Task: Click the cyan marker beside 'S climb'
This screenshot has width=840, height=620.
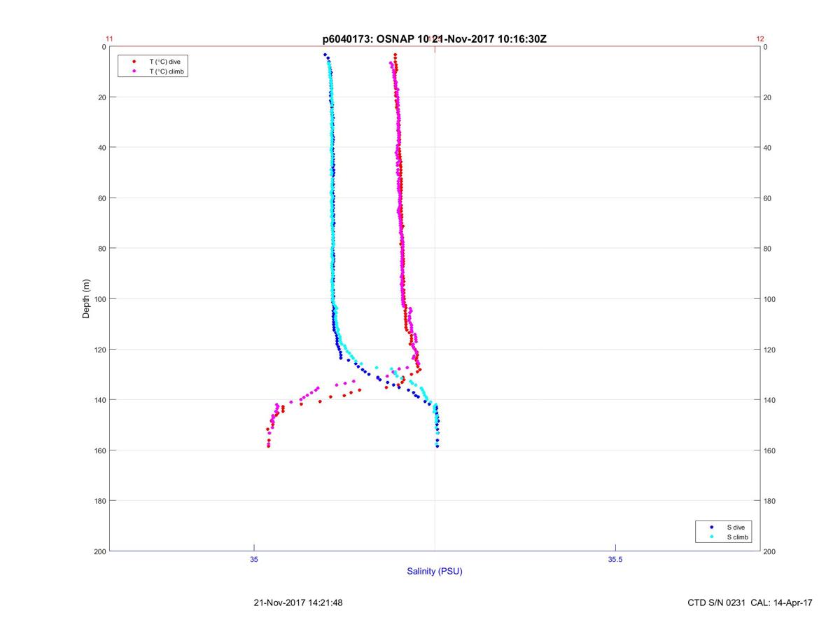Action: coord(712,537)
